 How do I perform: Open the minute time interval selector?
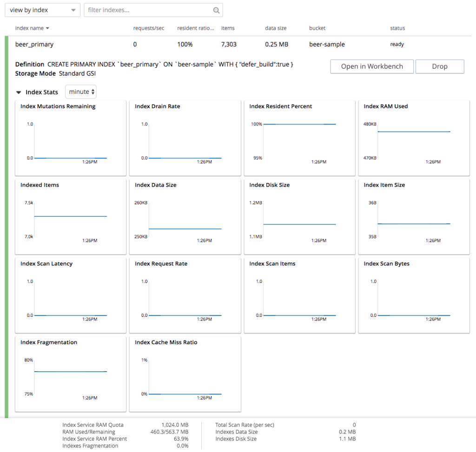pyautogui.click(x=81, y=92)
